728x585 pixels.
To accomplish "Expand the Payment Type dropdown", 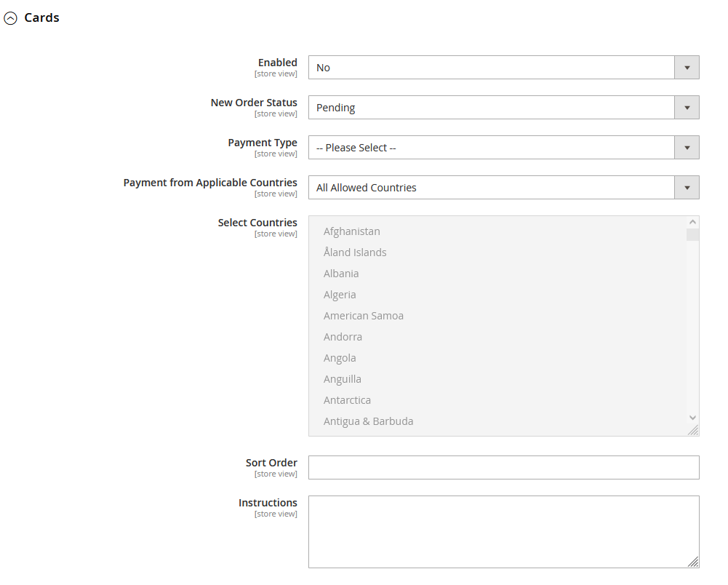I will coord(503,148).
